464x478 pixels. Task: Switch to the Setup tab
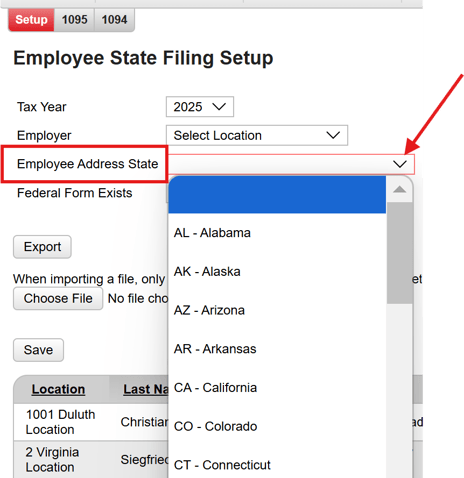click(31, 20)
